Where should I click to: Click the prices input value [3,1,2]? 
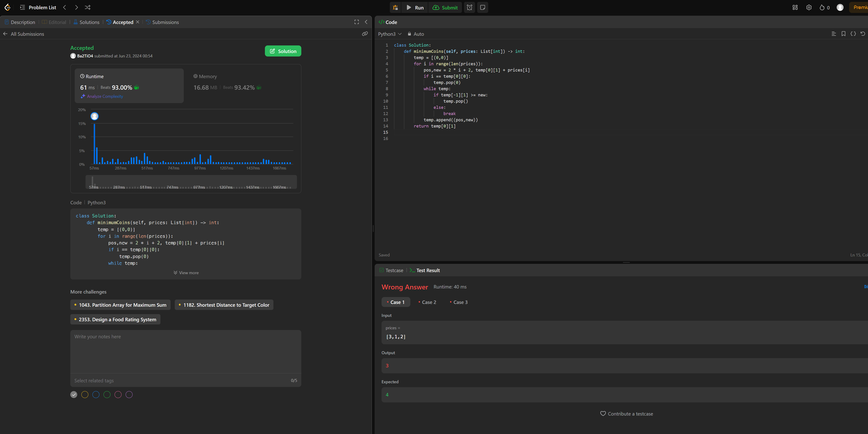[396, 337]
